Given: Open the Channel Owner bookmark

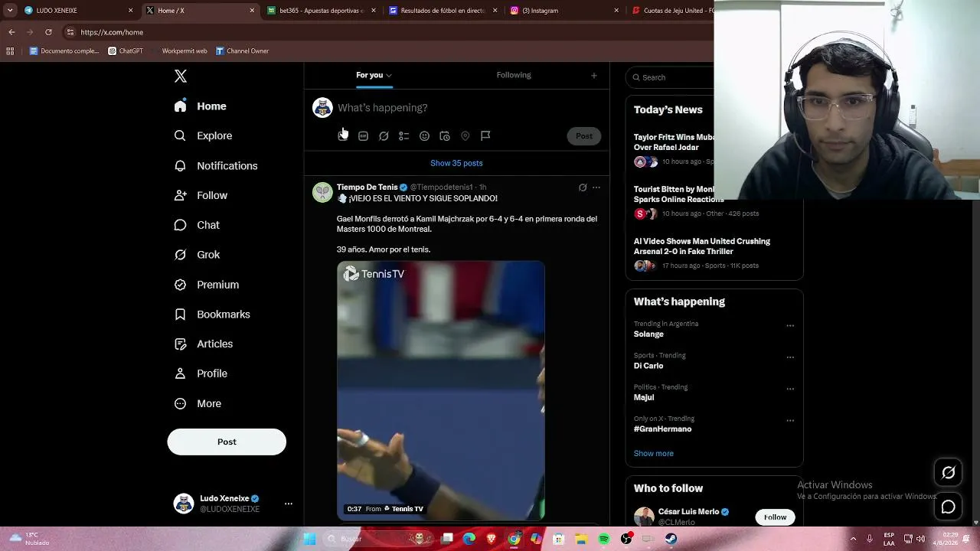Looking at the screenshot, I should click(242, 51).
